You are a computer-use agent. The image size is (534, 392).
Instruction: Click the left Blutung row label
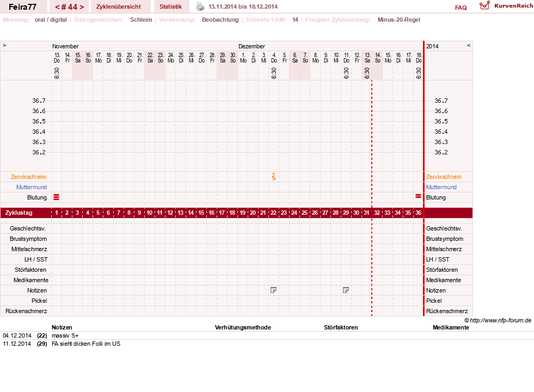[37, 197]
